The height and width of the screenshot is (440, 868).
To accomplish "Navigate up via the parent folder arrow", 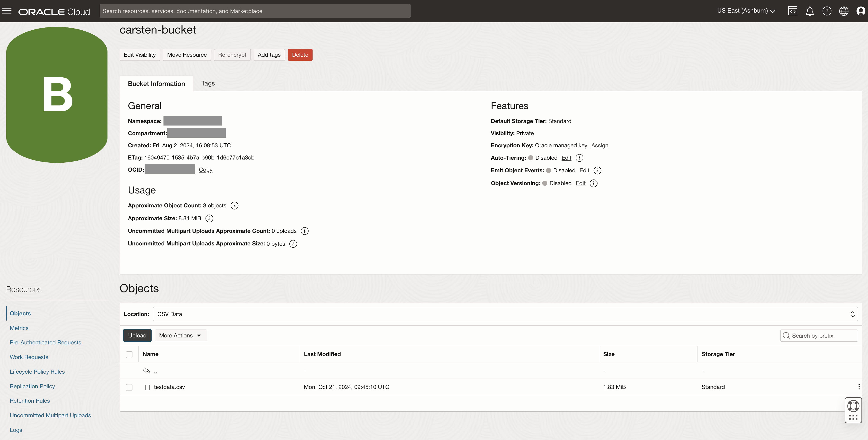I will pos(147,370).
